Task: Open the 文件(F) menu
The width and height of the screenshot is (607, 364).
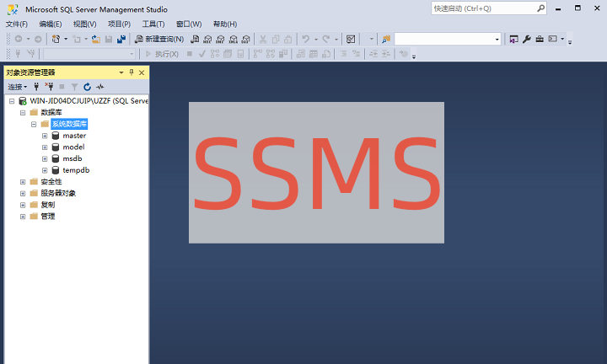Action: point(17,24)
